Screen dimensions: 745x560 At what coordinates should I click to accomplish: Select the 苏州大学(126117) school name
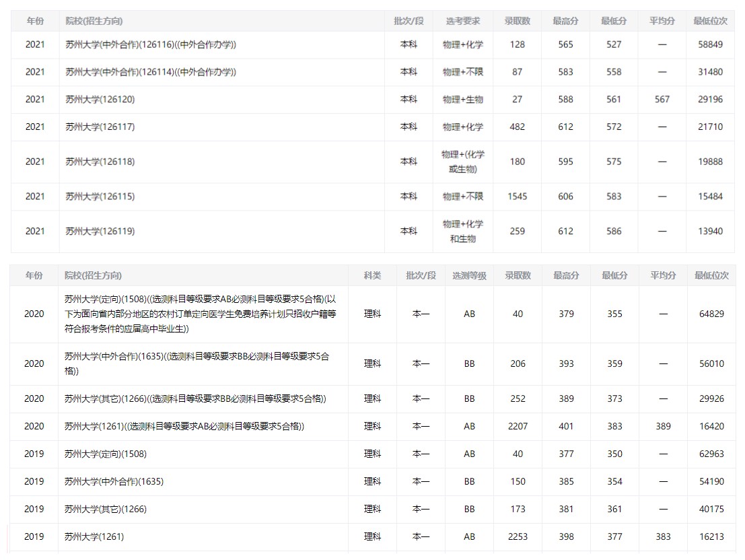(x=100, y=127)
